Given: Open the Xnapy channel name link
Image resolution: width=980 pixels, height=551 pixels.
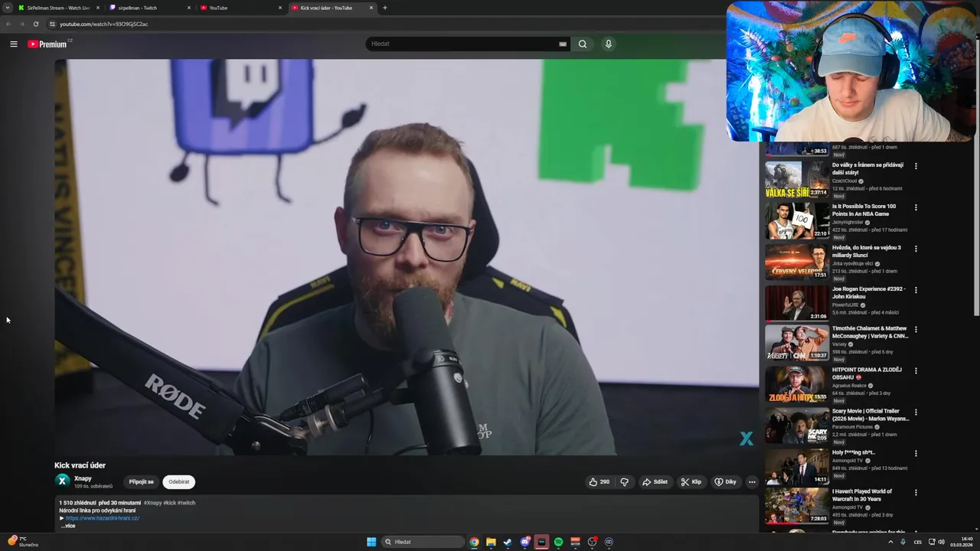Looking at the screenshot, I should pyautogui.click(x=83, y=478).
